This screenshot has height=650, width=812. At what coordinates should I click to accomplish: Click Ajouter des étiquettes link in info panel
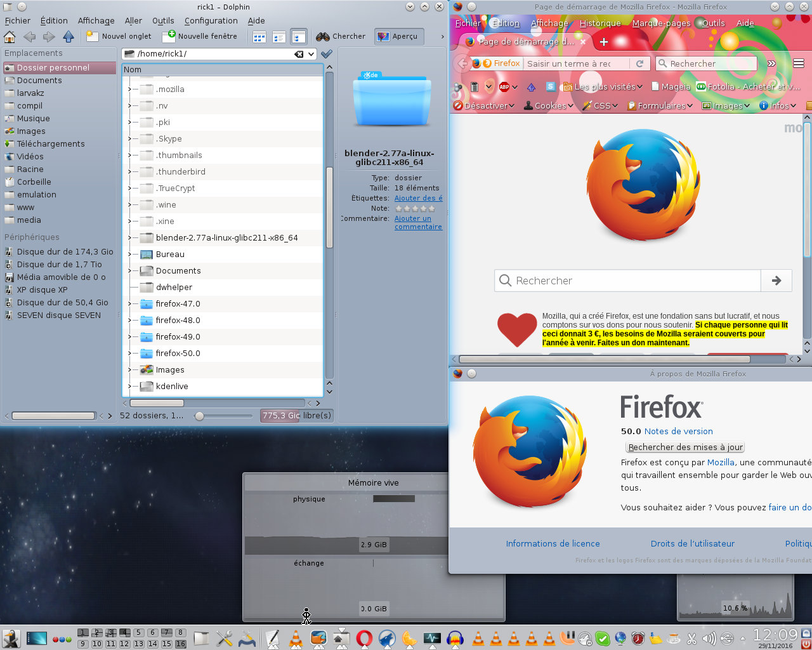point(419,198)
